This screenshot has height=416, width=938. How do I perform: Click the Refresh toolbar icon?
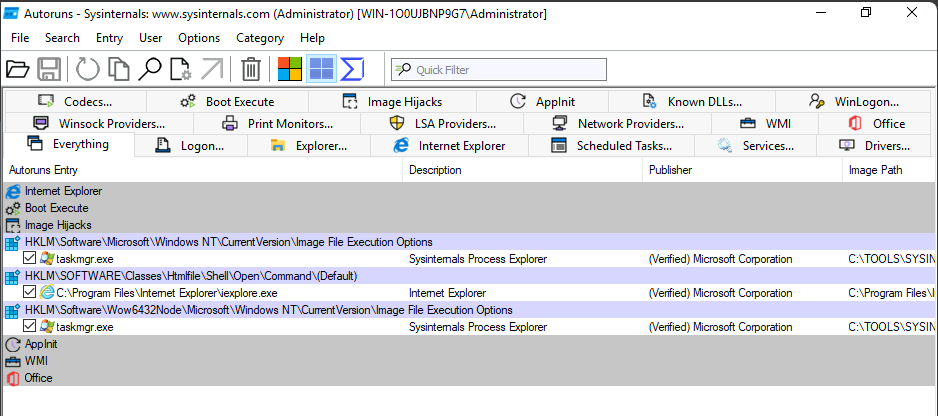[88, 69]
